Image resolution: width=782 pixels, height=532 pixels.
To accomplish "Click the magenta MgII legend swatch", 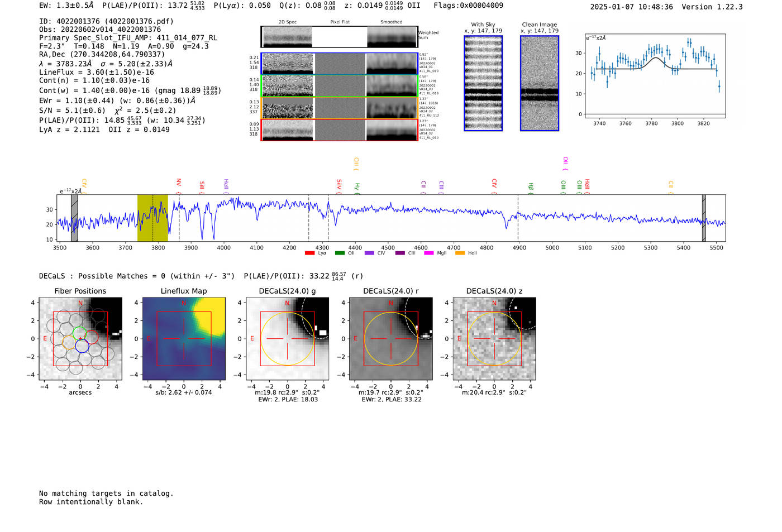I will pyautogui.click(x=429, y=253).
